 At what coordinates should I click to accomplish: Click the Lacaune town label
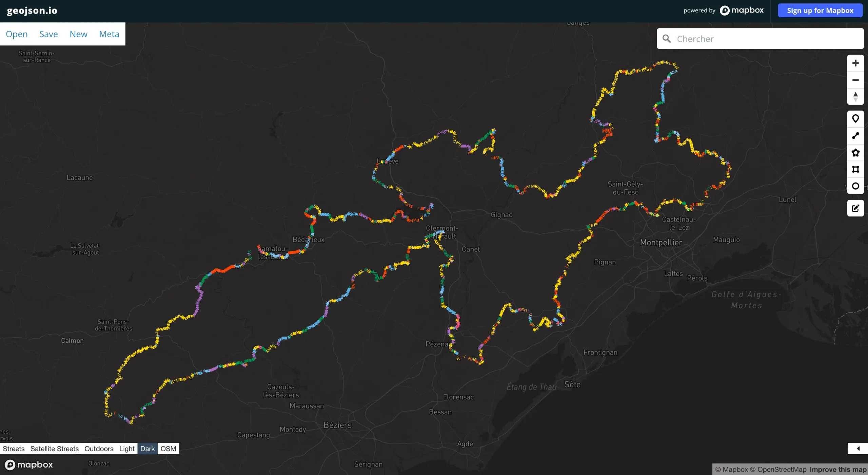(x=80, y=177)
